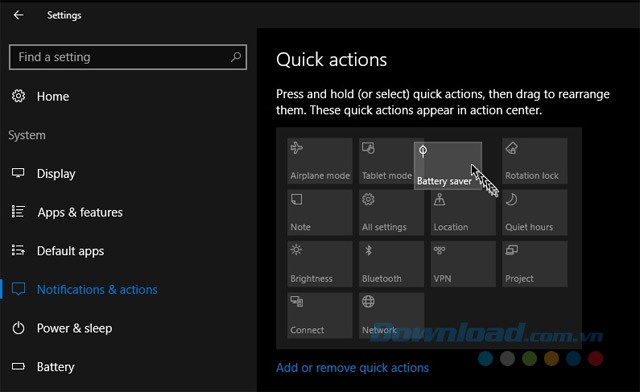The width and height of the screenshot is (640, 392).
Task: Select the Airplane mode quick action
Action: 320,161
